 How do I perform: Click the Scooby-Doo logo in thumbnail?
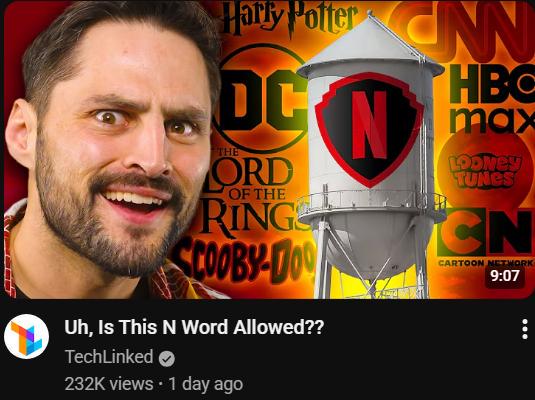pos(243,260)
